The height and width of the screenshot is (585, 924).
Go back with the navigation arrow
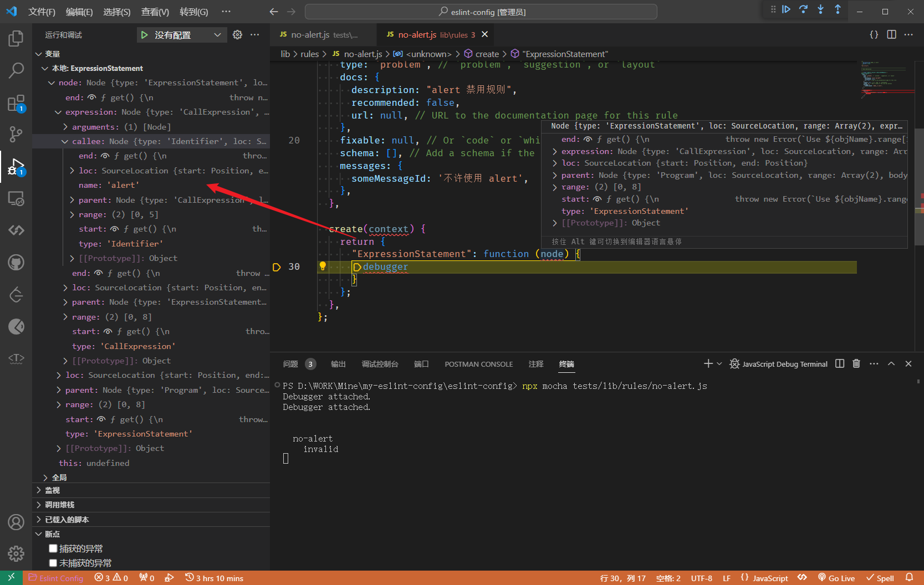tap(274, 12)
